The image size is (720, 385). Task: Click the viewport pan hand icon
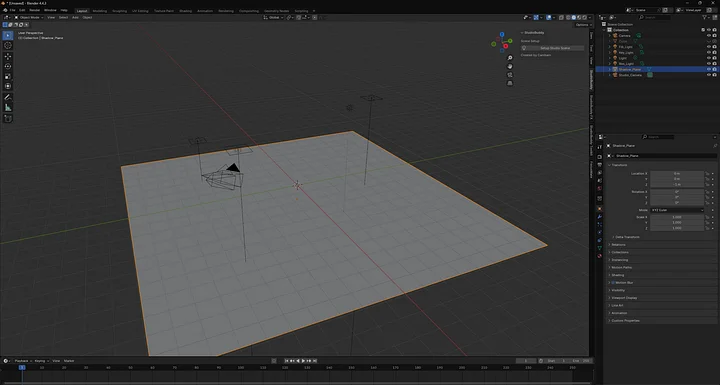(x=510, y=66)
